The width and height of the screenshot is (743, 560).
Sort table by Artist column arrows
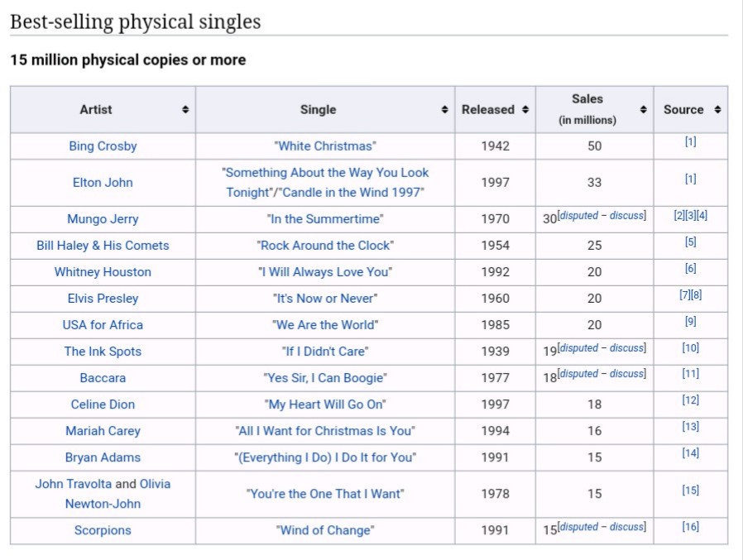click(185, 109)
